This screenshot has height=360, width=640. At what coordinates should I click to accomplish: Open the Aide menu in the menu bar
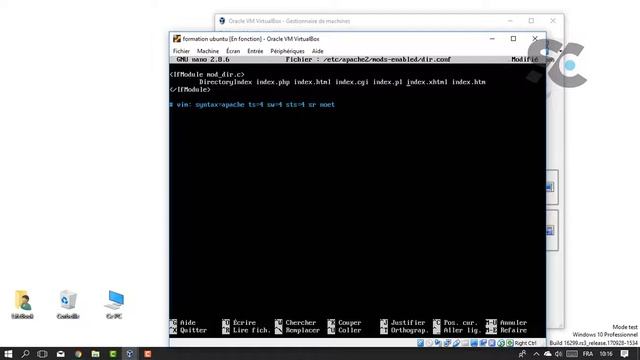318,51
